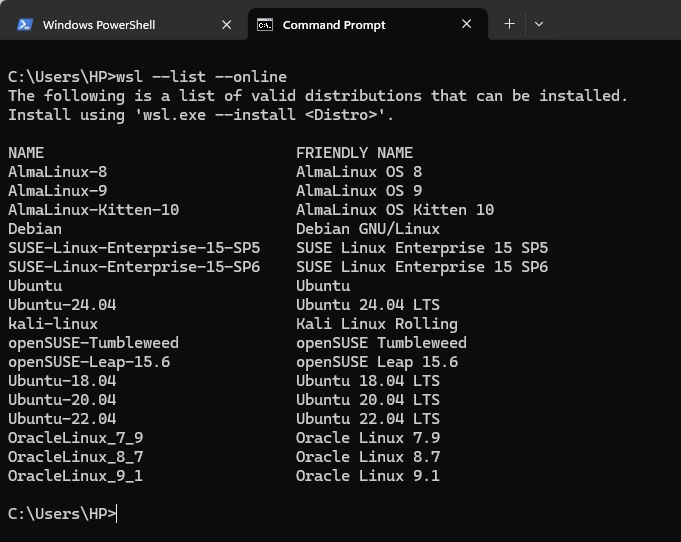Image resolution: width=681 pixels, height=542 pixels.
Task: Click AlmaLinux-9 in the NAME column
Action: (57, 191)
